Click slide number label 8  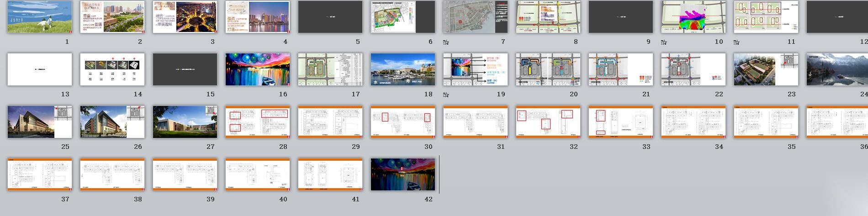[576, 42]
